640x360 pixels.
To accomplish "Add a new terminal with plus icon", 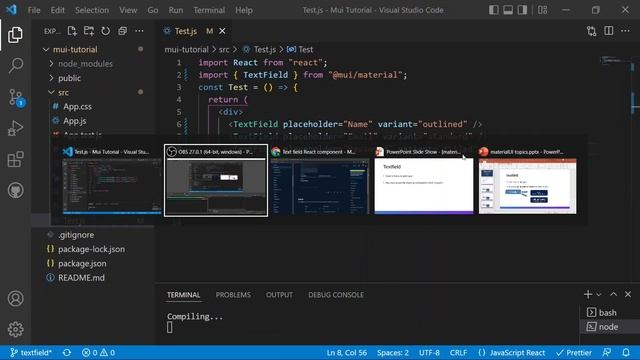I will pos(588,294).
